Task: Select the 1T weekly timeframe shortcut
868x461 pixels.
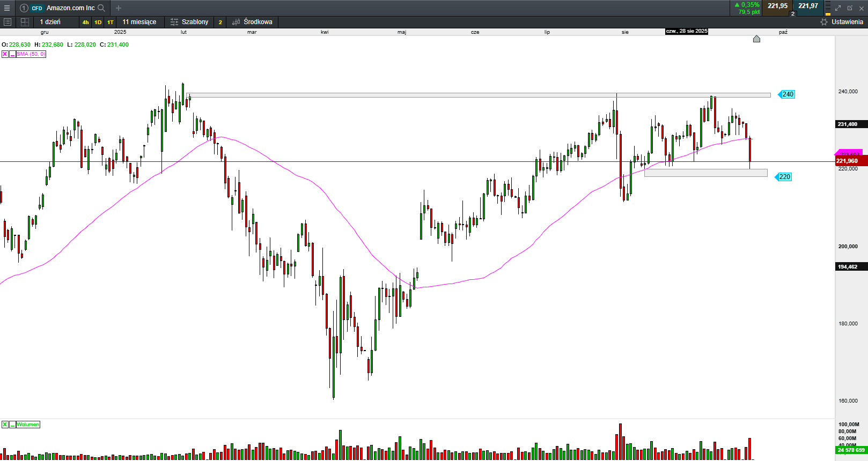Action: 110,22
